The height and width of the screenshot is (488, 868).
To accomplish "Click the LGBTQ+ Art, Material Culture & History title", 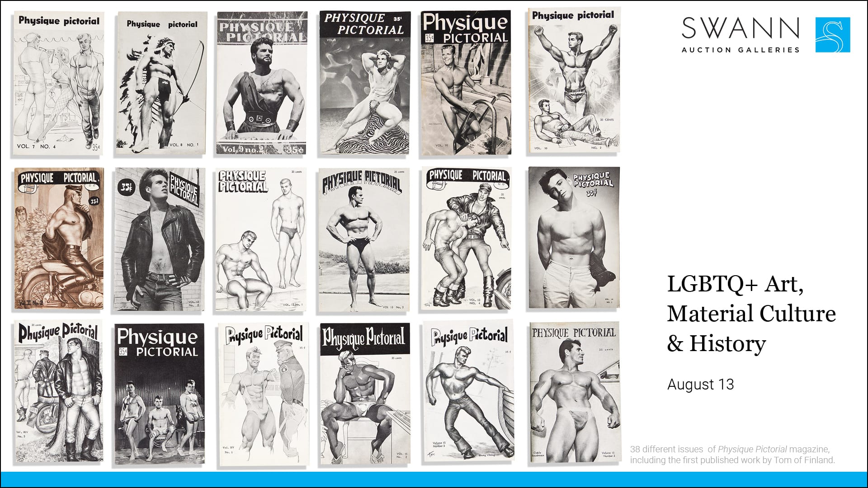I will click(x=751, y=313).
